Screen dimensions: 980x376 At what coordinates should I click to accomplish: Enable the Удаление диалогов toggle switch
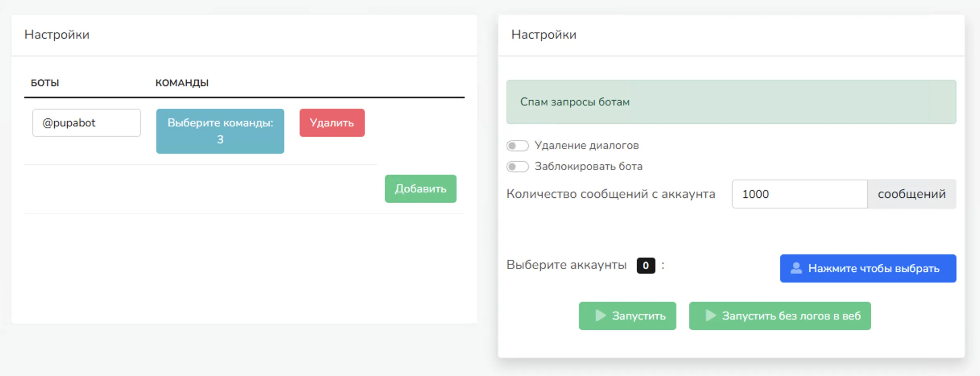click(517, 146)
